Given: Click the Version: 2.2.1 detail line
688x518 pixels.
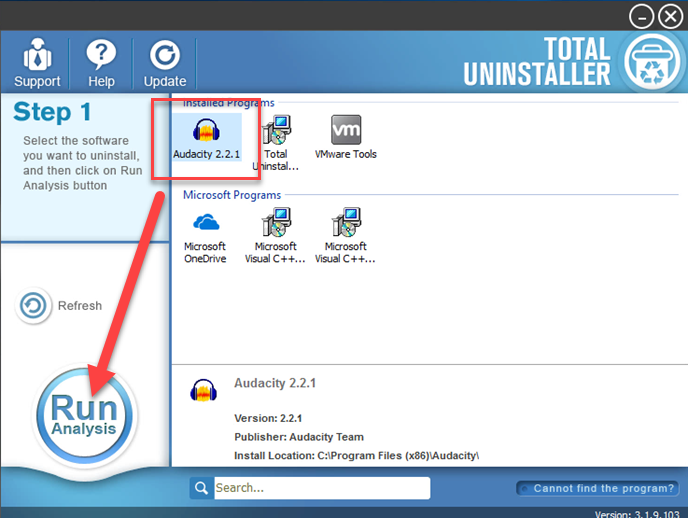Looking at the screenshot, I should [268, 418].
